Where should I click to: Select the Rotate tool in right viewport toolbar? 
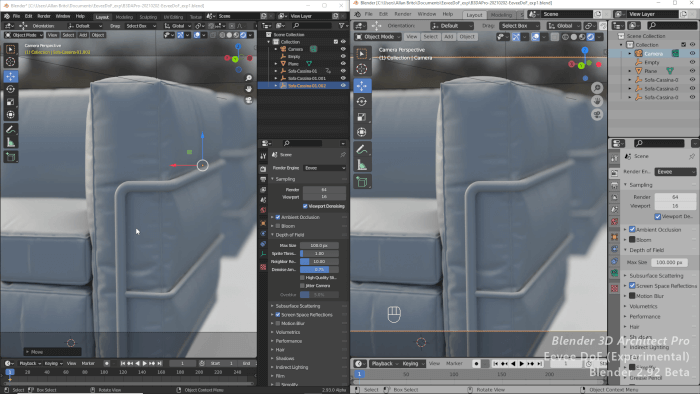coord(362,101)
